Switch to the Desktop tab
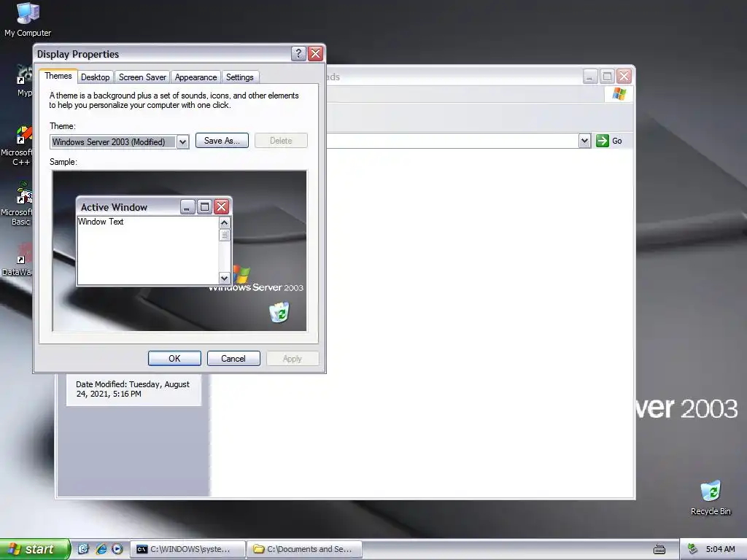 96,77
